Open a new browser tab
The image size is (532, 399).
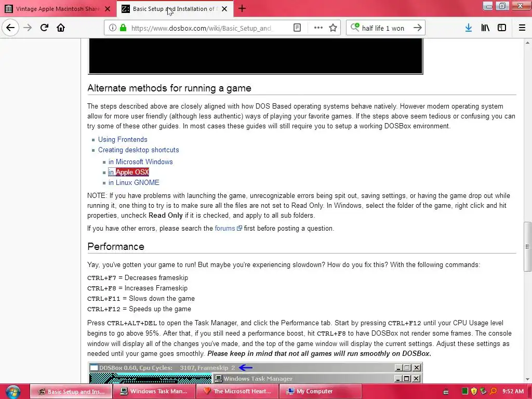point(242,9)
